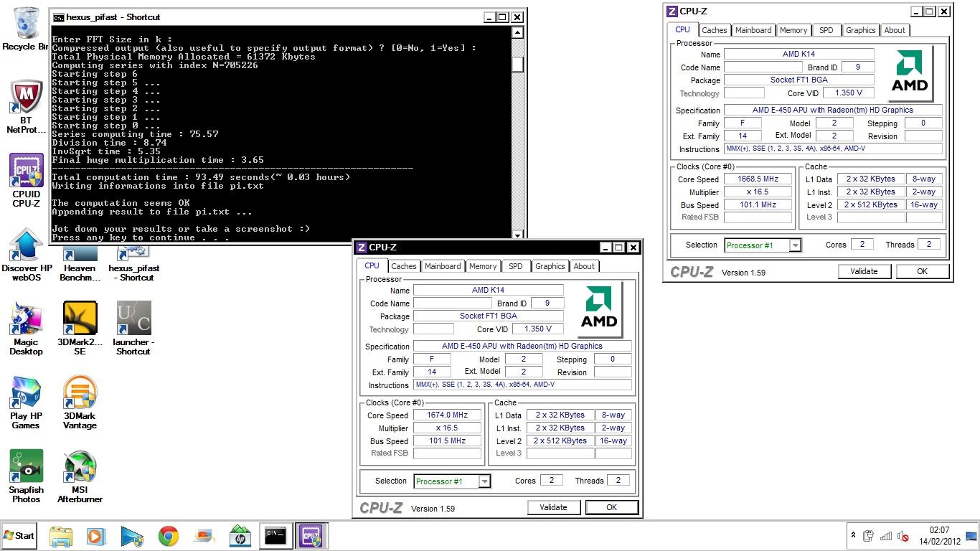This screenshot has height=551, width=980.
Task: Open the Start menu
Action: click(x=19, y=536)
